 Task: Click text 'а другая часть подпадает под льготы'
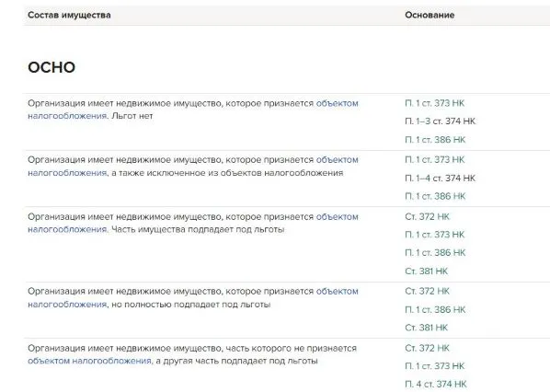[x=236, y=361]
